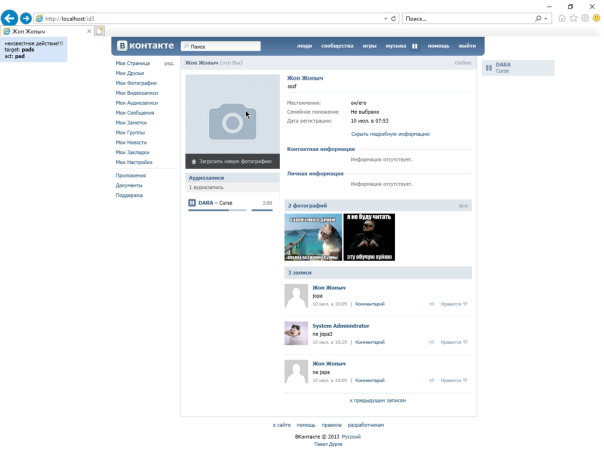604x464 pixels.
Task: Open the browser home icon
Action: (x=562, y=18)
